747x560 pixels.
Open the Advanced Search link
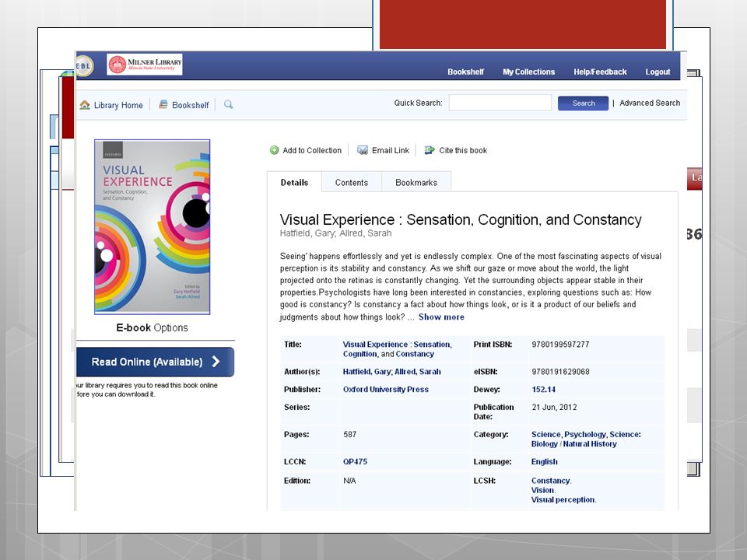tap(650, 103)
